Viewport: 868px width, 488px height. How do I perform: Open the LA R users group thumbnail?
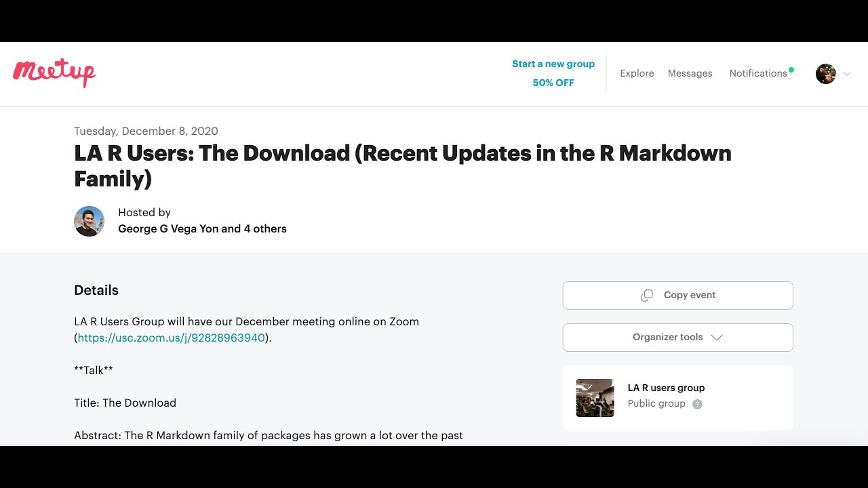[x=595, y=398]
